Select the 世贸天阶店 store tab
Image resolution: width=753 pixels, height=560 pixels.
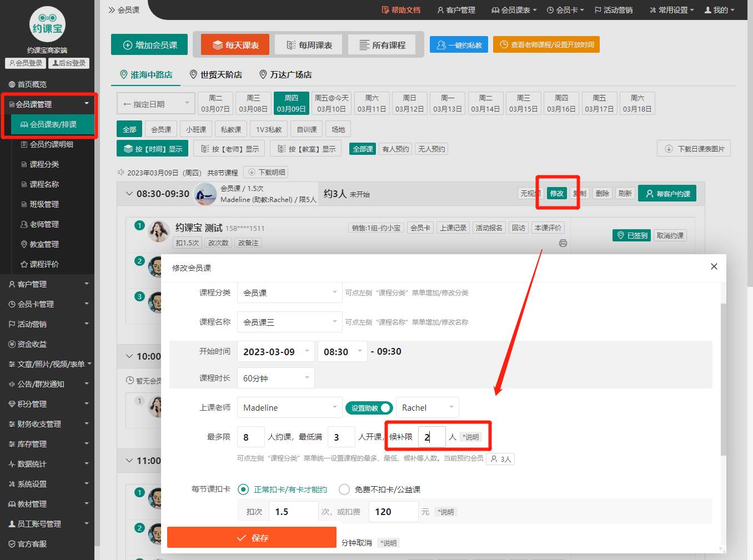(215, 74)
